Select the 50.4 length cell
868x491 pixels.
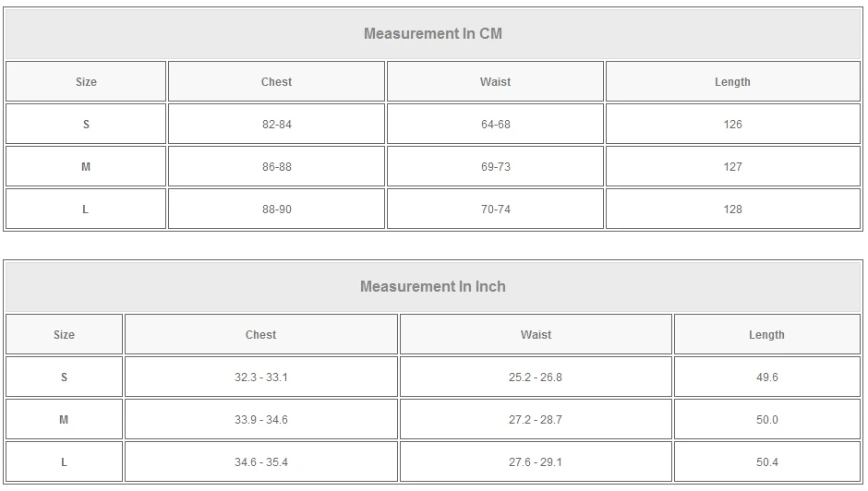click(x=766, y=462)
